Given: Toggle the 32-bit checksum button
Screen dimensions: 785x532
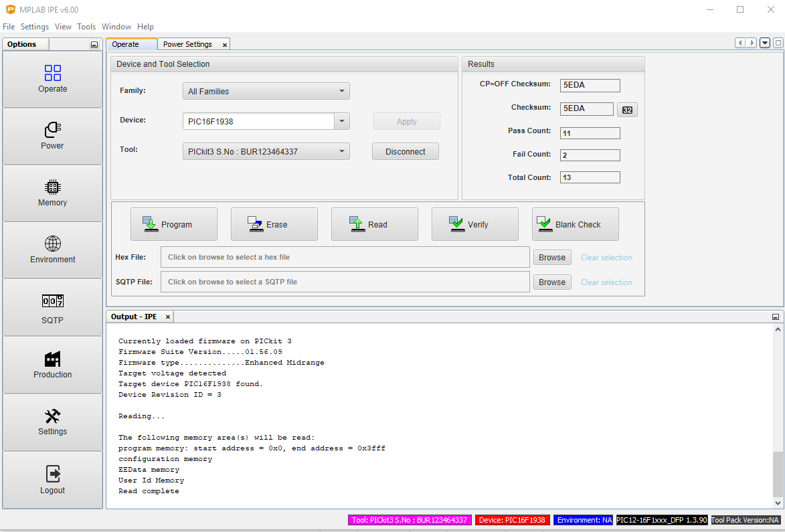Looking at the screenshot, I should (x=627, y=110).
